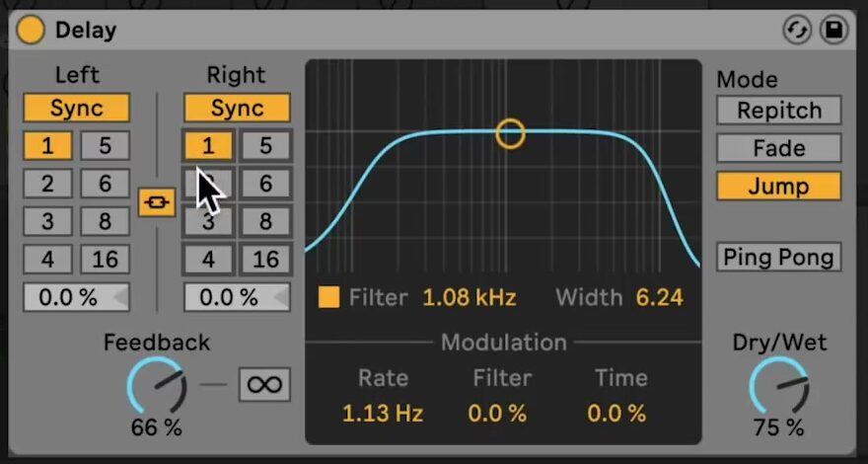Viewport: 868px width, 464px height.
Task: Click the Left delay offset 0.0 % field
Action: (76, 297)
